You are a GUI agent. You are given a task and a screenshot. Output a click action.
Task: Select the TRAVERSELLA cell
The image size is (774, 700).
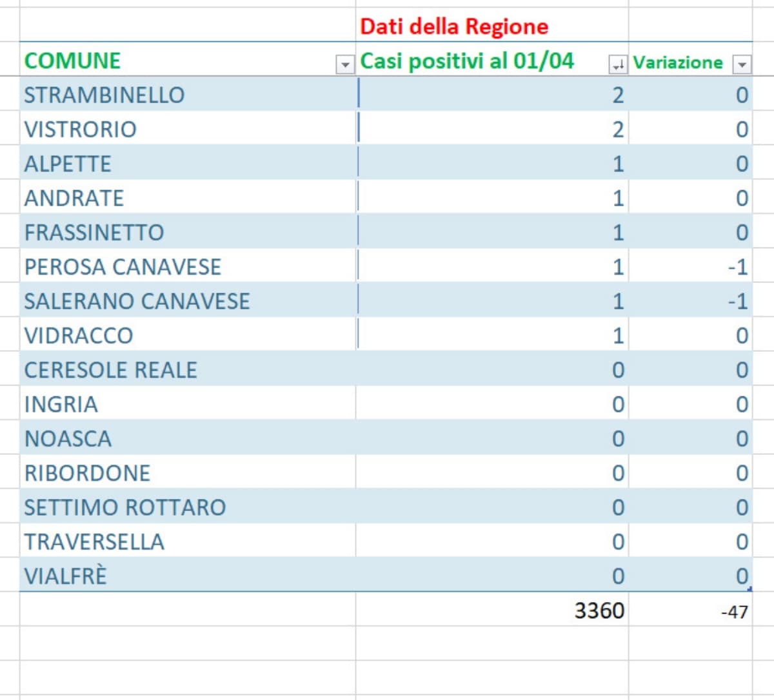point(94,541)
